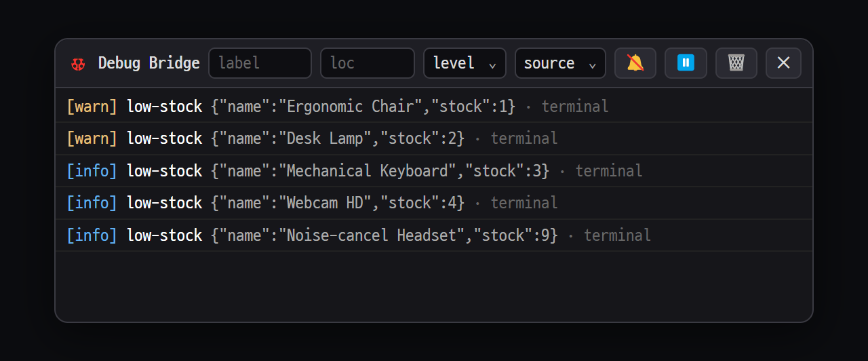868x361 pixels.
Task: Select the Noise-cancel Headset log entry
Action: pyautogui.click(x=434, y=235)
